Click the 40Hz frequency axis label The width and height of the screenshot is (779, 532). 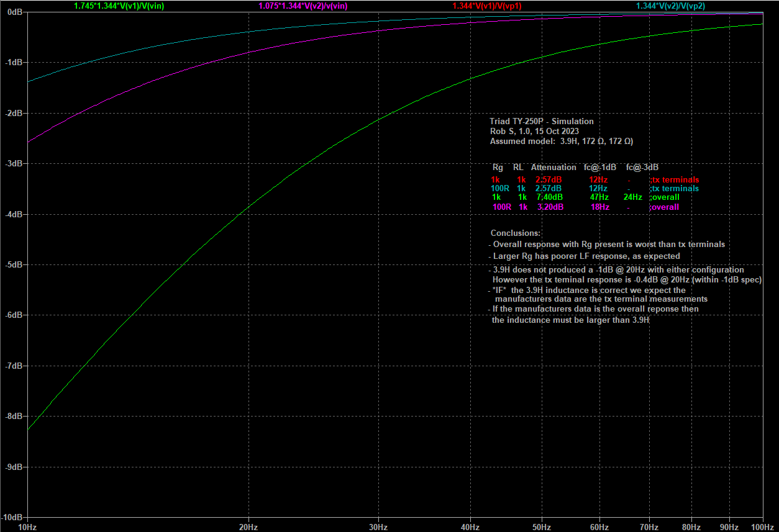[x=470, y=527]
